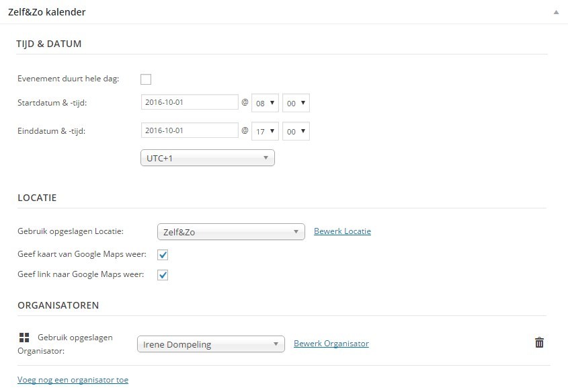Uncheck 'Geef link naar Google Maps weer'
This screenshot has width=568, height=392.
click(163, 275)
